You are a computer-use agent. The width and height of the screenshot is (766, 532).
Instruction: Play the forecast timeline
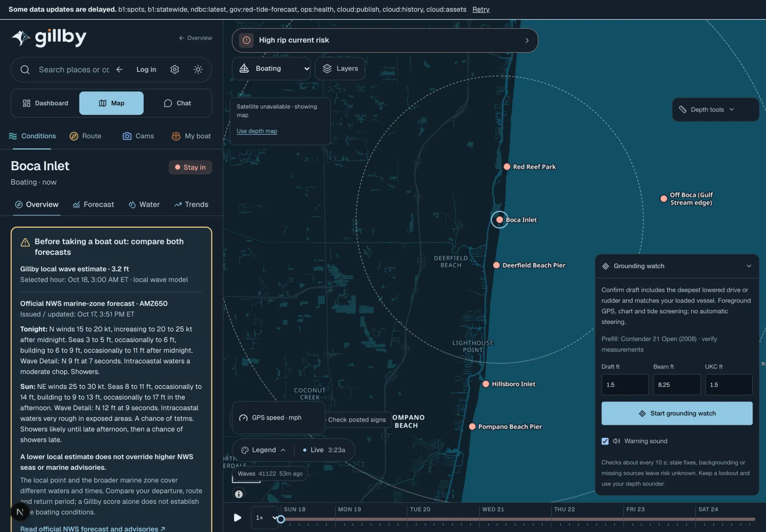[237, 518]
